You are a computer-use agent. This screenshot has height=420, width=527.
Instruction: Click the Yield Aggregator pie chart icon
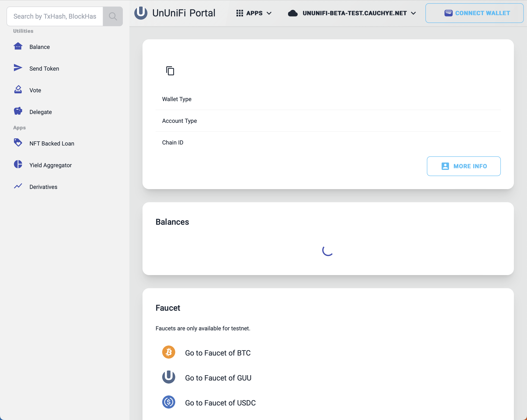click(x=18, y=164)
